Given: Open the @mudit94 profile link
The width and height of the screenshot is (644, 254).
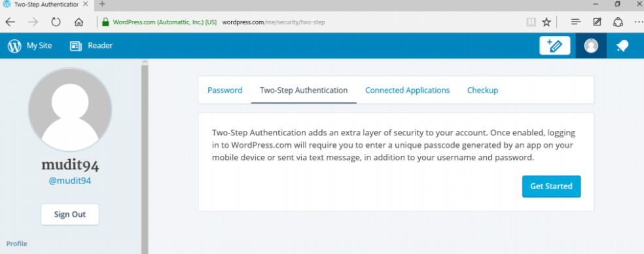Looking at the screenshot, I should coord(70,181).
